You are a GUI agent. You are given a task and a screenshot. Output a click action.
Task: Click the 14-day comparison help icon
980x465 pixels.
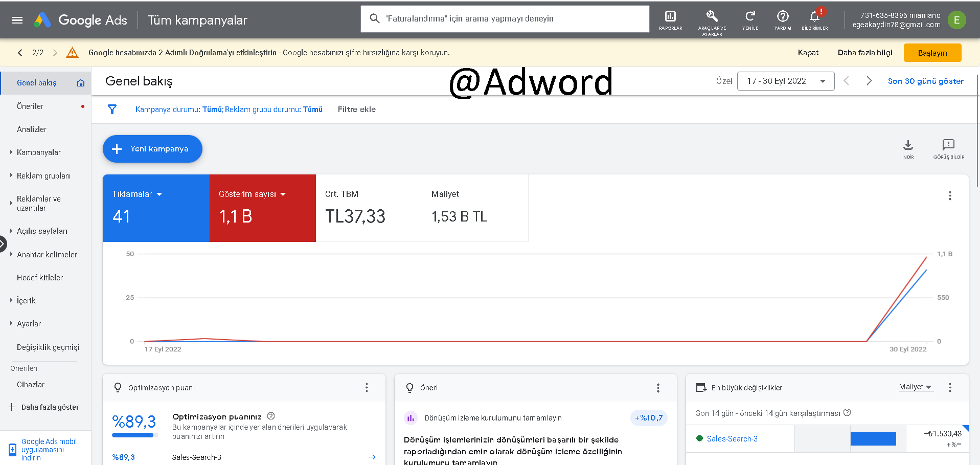[x=847, y=412]
